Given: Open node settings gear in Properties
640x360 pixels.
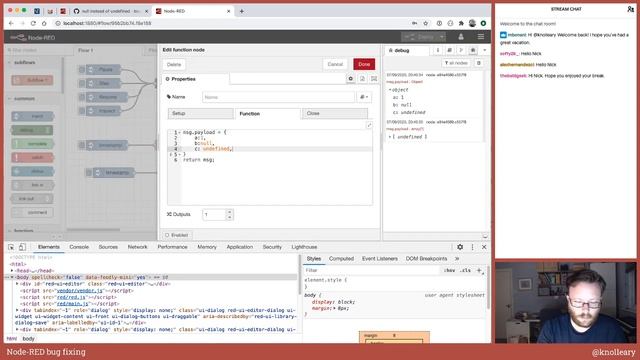Looking at the screenshot, I should (x=351, y=79).
